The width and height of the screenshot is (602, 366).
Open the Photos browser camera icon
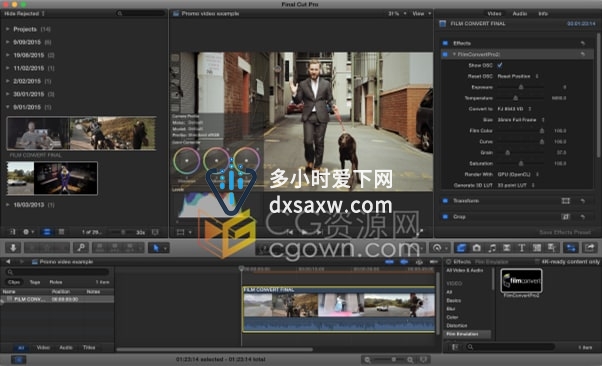click(477, 248)
